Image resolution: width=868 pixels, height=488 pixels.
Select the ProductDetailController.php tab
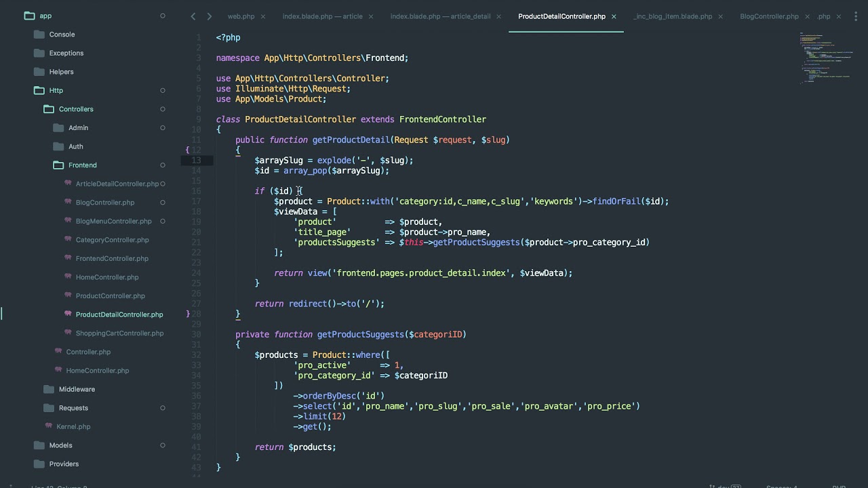pyautogui.click(x=561, y=16)
